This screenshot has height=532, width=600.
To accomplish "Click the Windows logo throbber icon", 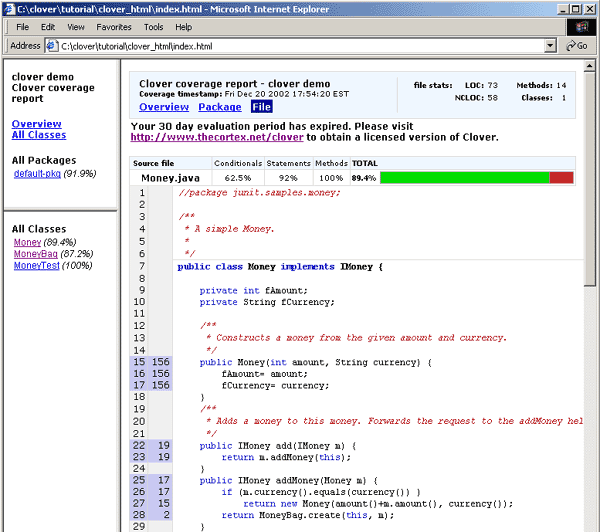I will coord(581,27).
